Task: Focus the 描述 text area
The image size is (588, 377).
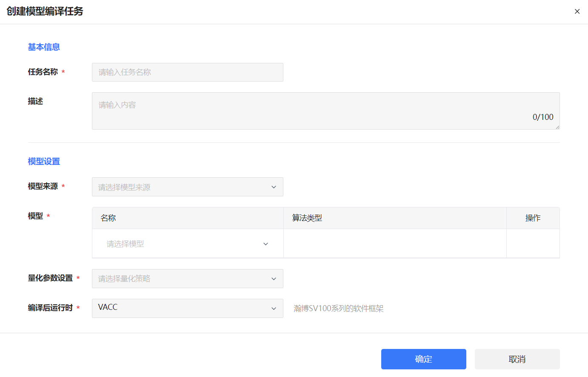Action: click(x=326, y=111)
